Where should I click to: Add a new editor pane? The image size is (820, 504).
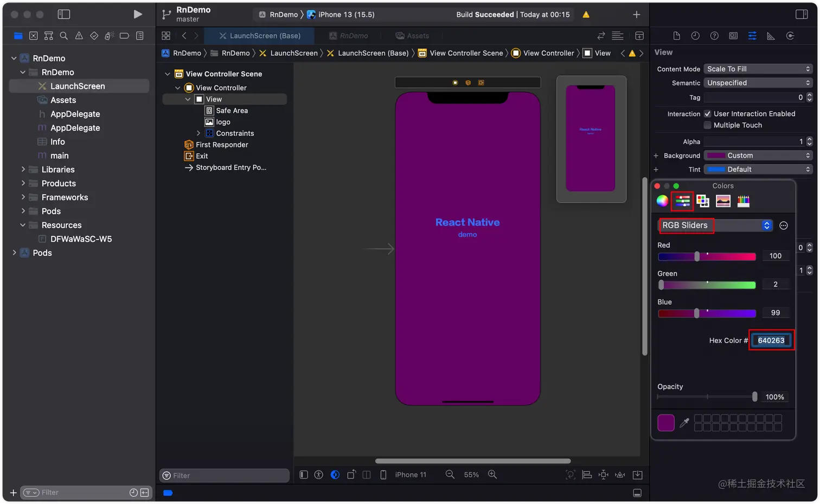point(639,36)
